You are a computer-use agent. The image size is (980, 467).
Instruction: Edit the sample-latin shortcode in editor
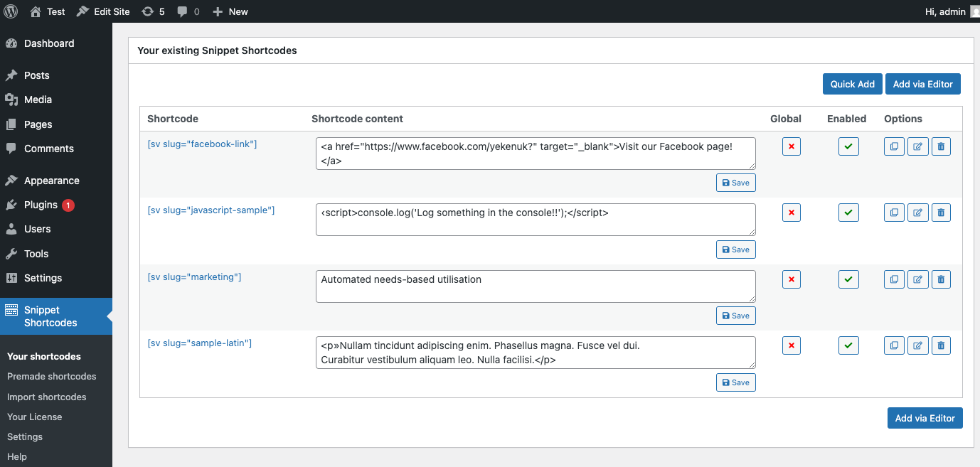point(917,345)
